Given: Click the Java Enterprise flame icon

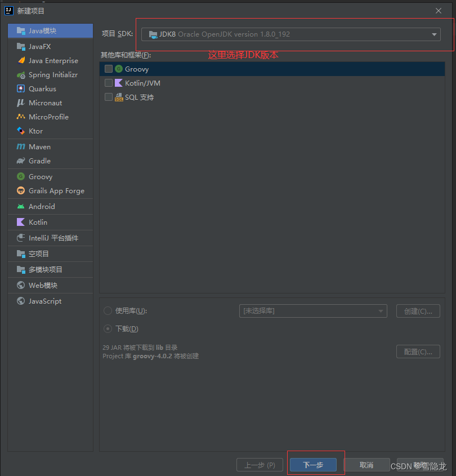Looking at the screenshot, I should point(21,60).
